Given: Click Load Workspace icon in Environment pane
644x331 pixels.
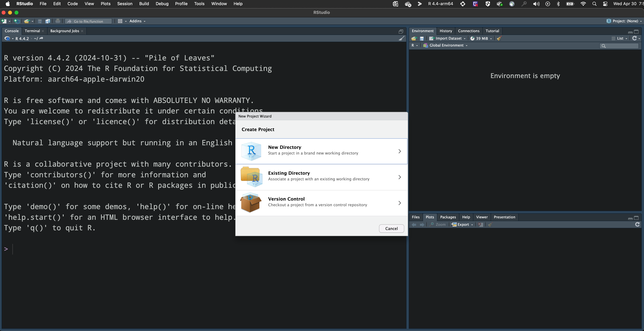Looking at the screenshot, I should click(414, 38).
